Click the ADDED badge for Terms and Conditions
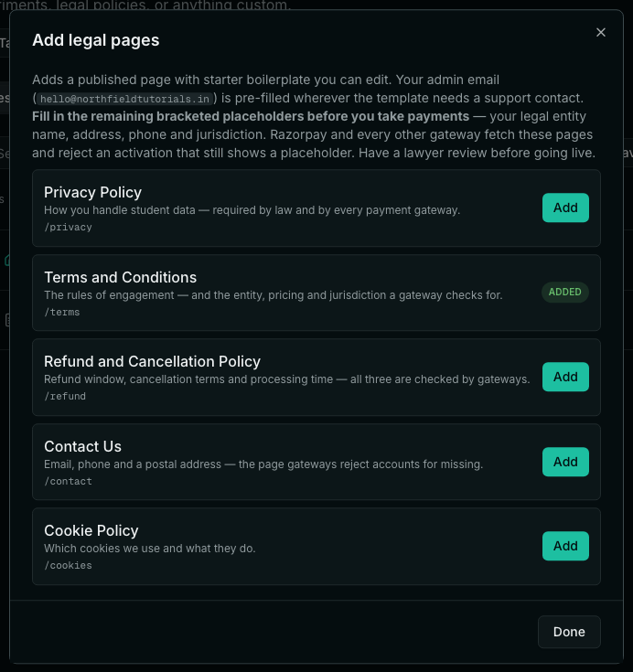The height and width of the screenshot is (672, 633). (564, 292)
